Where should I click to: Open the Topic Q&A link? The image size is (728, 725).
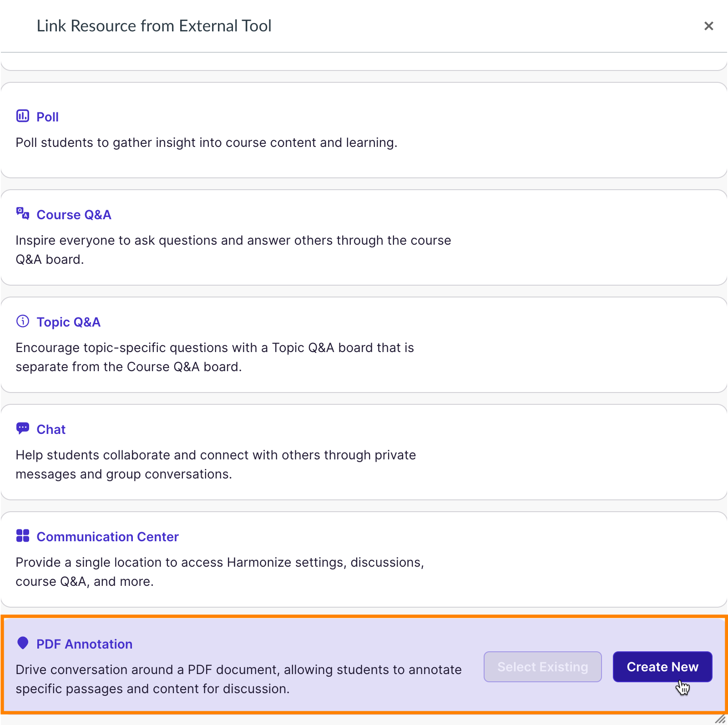pyautogui.click(x=69, y=322)
